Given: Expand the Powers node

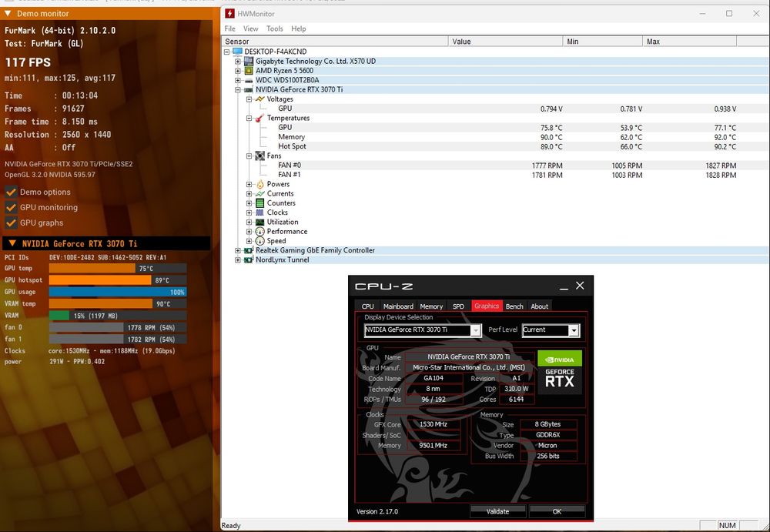Looking at the screenshot, I should 249,184.
